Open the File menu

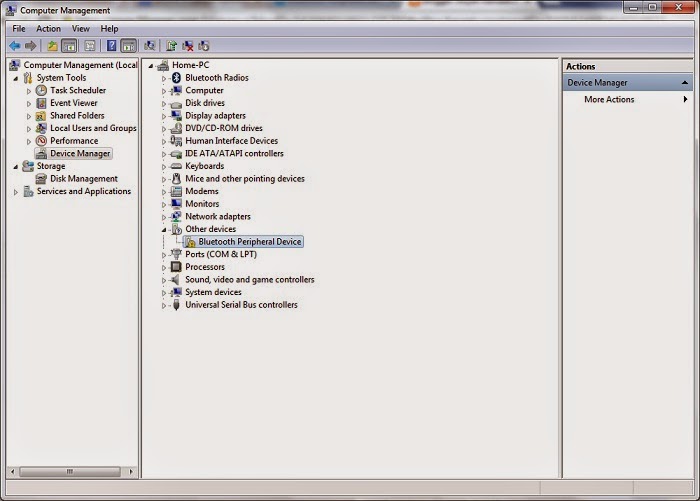coord(19,29)
